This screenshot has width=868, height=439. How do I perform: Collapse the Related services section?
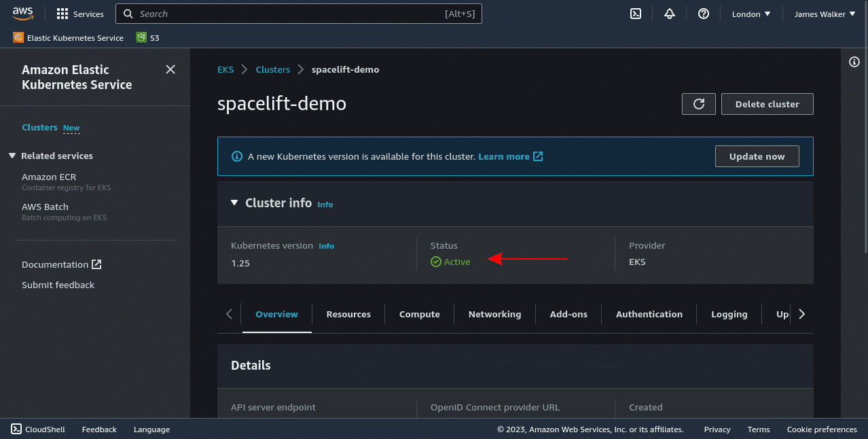tap(12, 156)
